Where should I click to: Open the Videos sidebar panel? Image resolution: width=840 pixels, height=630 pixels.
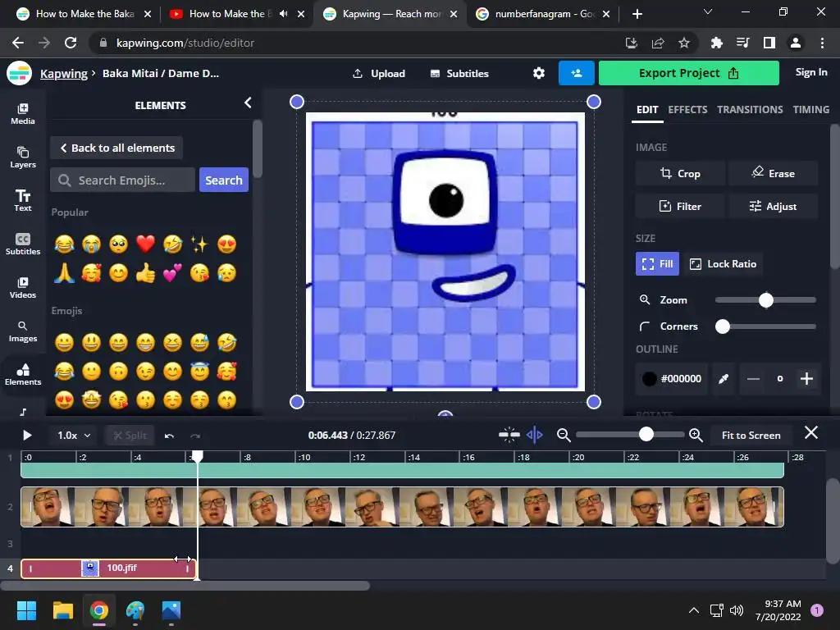(22, 288)
